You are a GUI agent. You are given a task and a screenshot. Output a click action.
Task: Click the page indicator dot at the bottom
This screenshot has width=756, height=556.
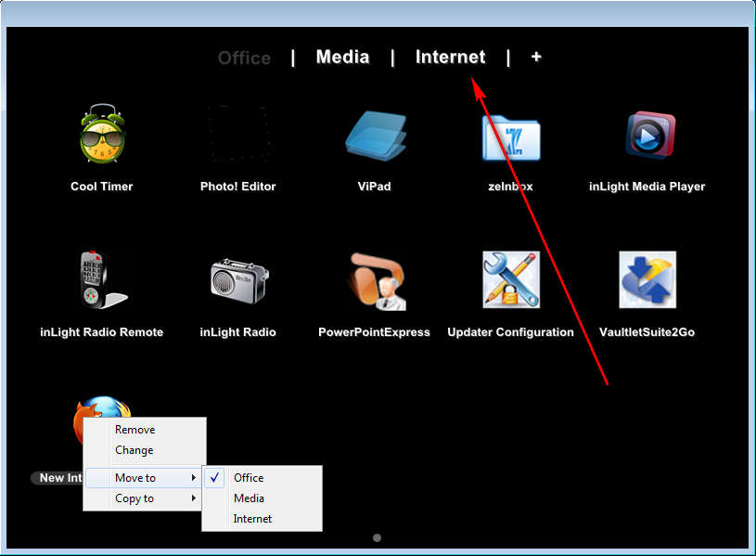[377, 537]
